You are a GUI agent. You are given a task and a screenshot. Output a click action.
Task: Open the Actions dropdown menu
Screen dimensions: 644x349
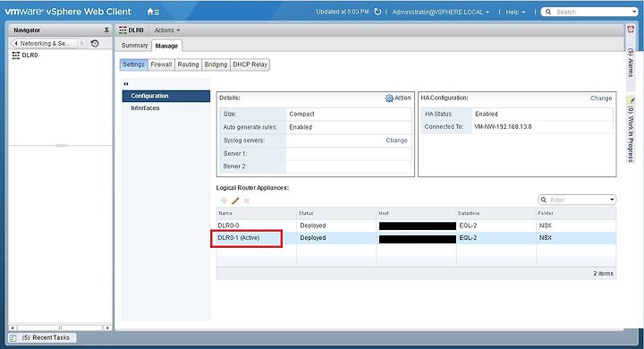click(x=166, y=30)
